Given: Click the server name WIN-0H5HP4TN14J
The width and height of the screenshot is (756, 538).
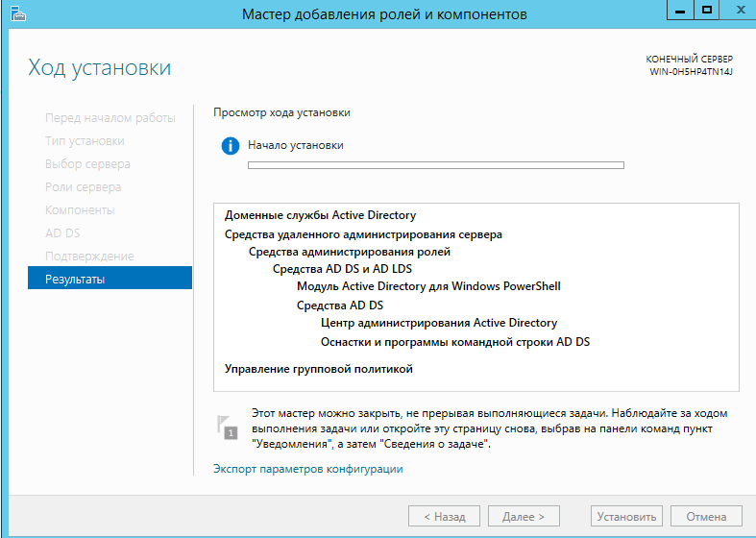Looking at the screenshot, I should pyautogui.click(x=691, y=72).
